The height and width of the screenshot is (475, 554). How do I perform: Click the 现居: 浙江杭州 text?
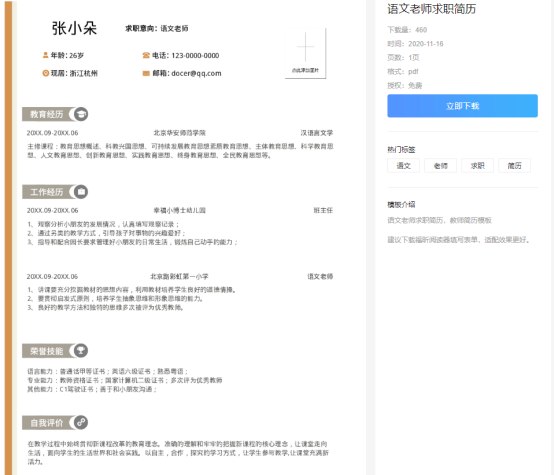[74, 74]
